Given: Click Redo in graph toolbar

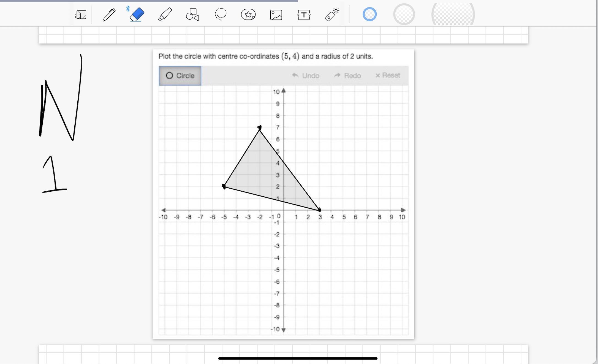Looking at the screenshot, I should click(347, 75).
